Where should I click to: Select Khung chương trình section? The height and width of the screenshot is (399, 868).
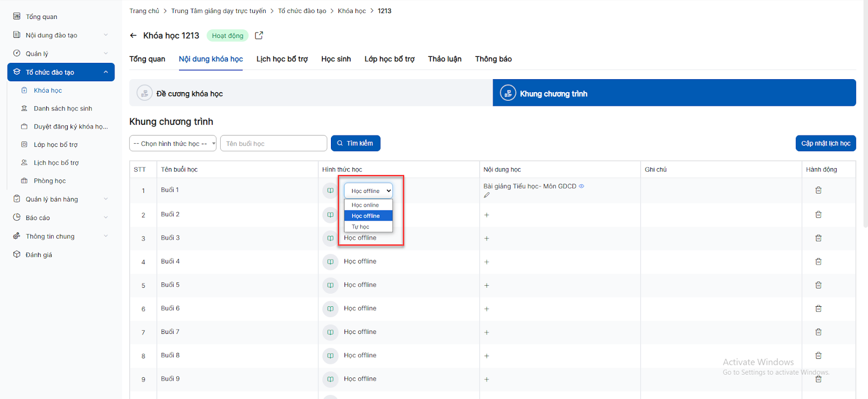(x=674, y=93)
